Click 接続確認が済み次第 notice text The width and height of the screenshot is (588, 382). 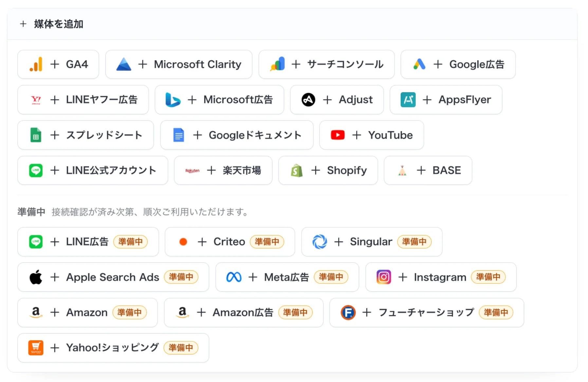pos(150,212)
